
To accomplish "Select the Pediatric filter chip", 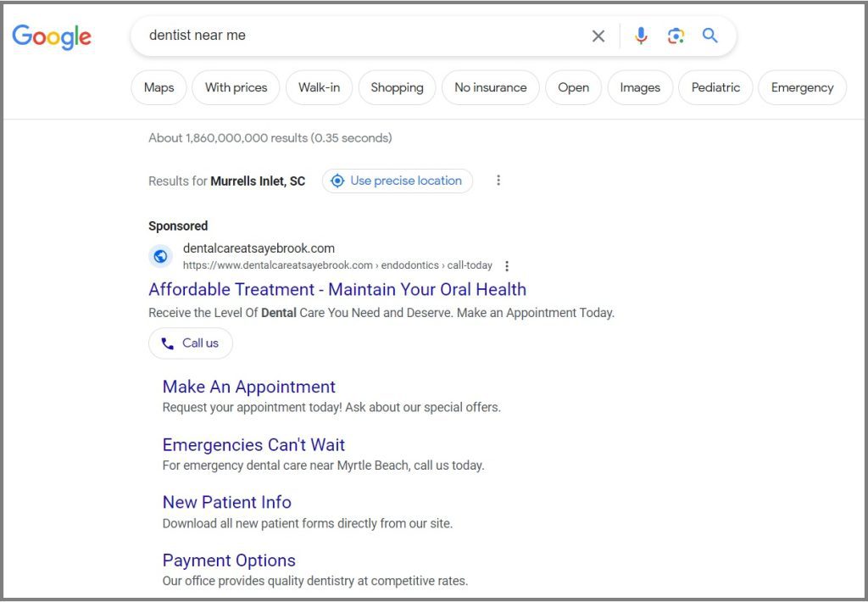I will coord(715,87).
